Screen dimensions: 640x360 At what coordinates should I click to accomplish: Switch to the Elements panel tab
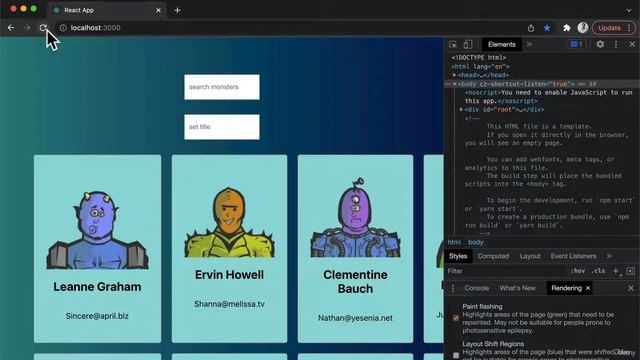click(x=502, y=44)
